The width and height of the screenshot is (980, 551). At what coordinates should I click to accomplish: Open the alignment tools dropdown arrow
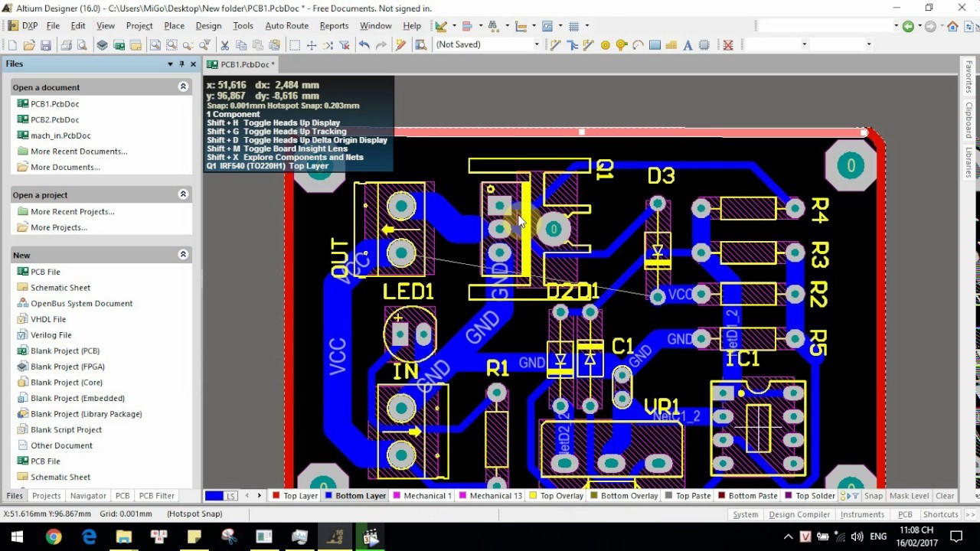click(x=480, y=26)
